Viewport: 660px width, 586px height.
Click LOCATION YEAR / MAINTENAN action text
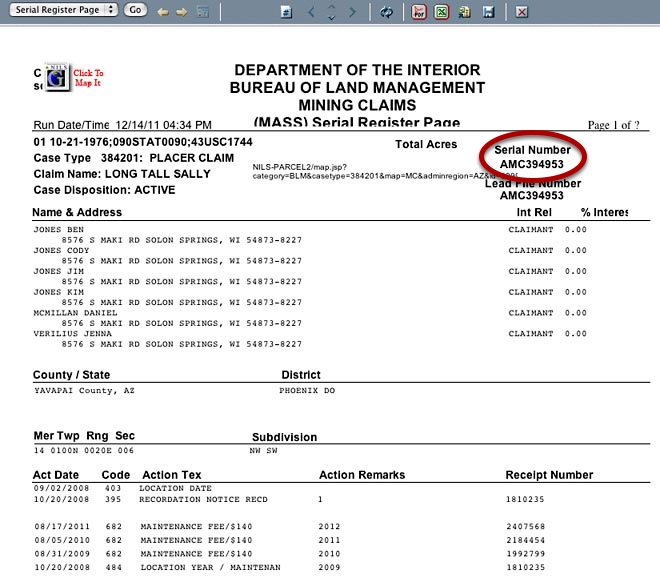tap(210, 567)
